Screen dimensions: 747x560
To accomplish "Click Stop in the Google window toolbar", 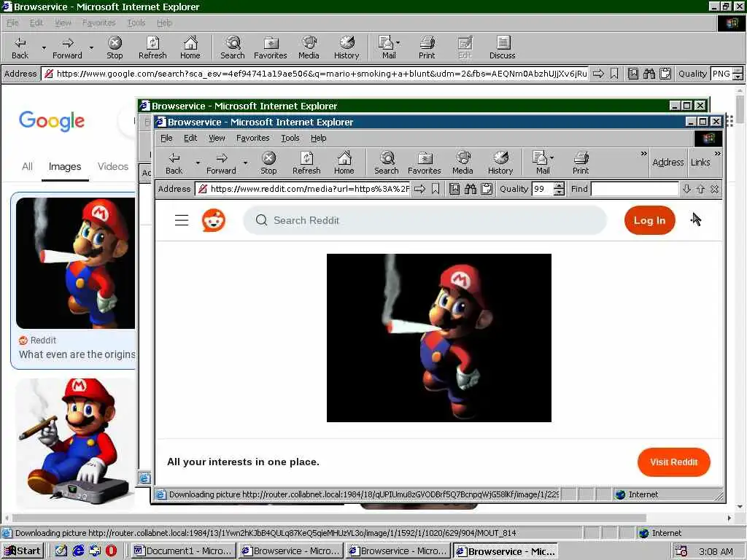I will (115, 48).
